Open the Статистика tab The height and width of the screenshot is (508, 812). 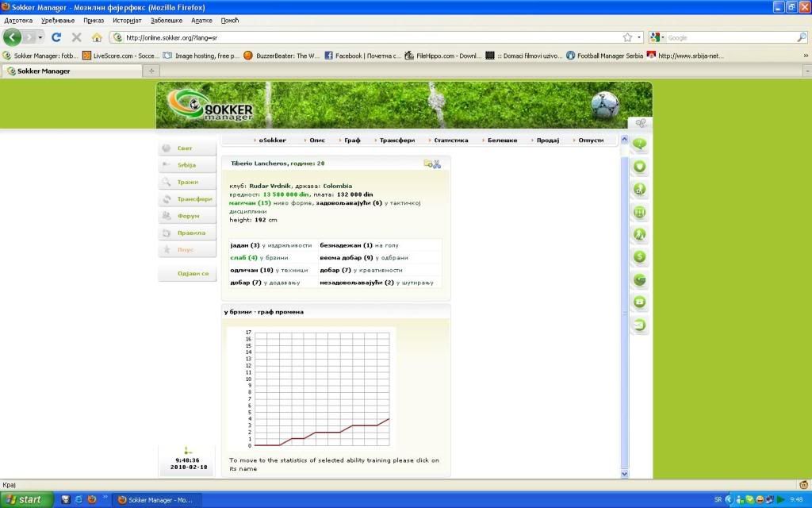pos(450,140)
